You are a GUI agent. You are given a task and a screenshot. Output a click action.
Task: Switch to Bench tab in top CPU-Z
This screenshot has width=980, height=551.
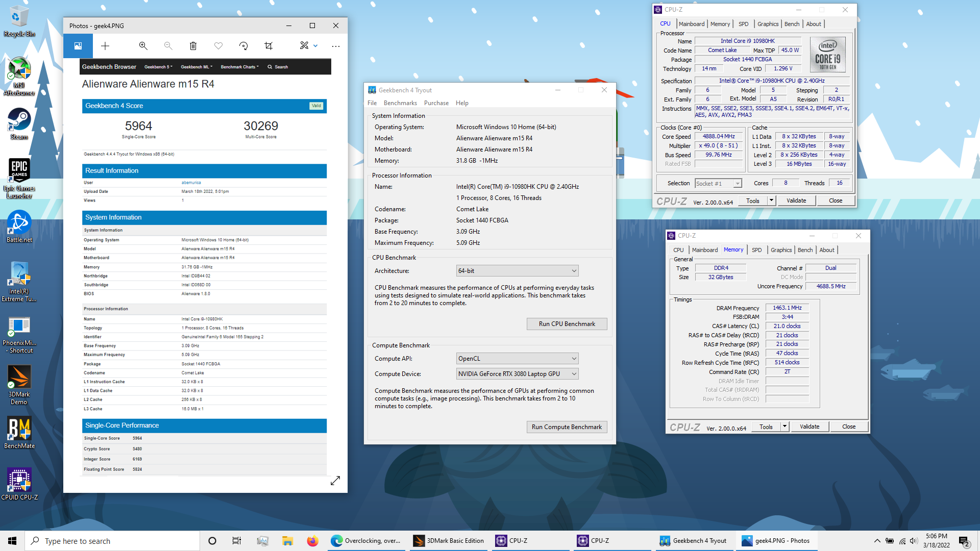coord(792,24)
